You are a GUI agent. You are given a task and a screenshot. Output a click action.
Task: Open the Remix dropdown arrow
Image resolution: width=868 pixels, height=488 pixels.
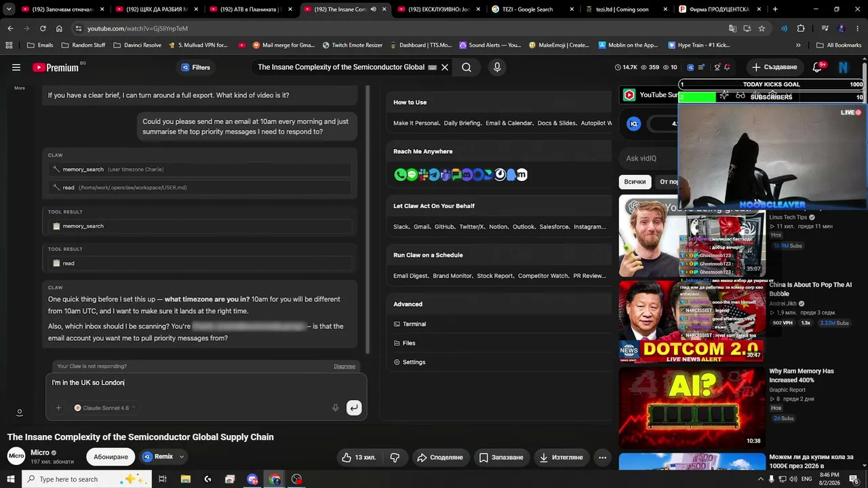[182, 457]
